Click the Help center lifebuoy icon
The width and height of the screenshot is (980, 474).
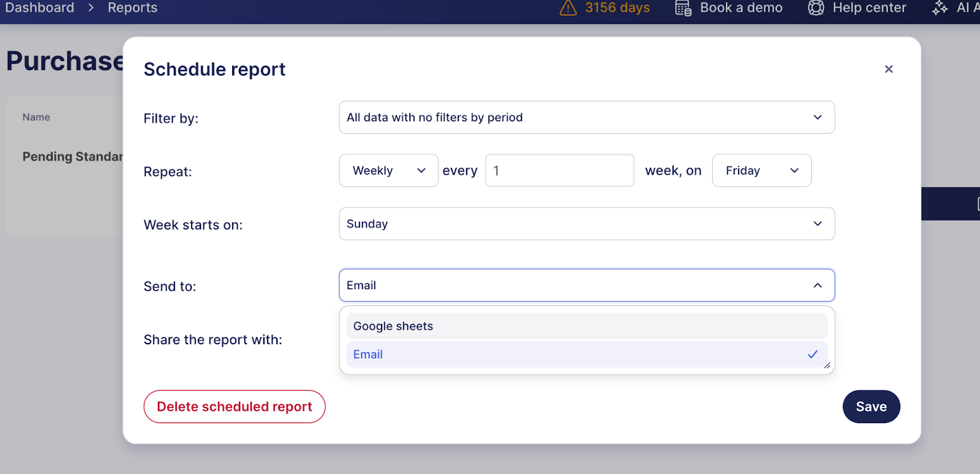click(816, 8)
